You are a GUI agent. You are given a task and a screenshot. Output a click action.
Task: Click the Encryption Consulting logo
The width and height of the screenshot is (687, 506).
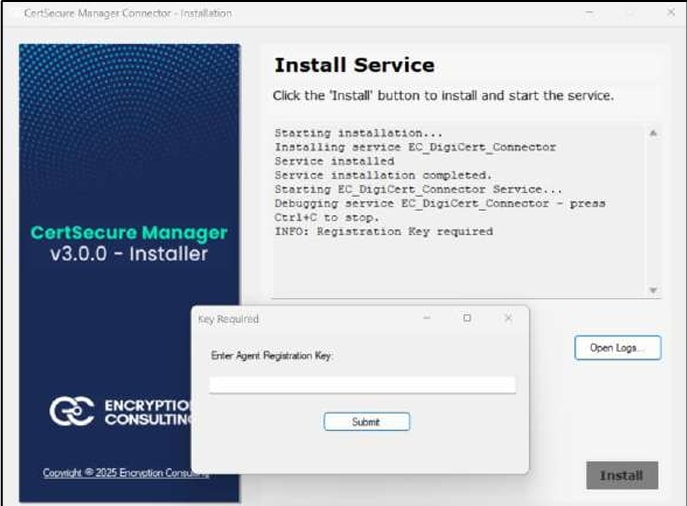[120, 411]
